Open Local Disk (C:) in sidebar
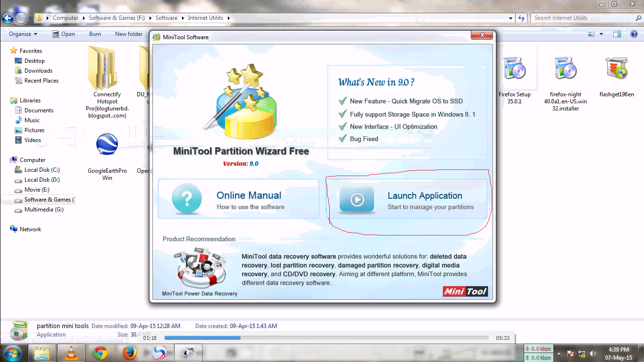Screen dimensions: 644x362 click(x=42, y=170)
